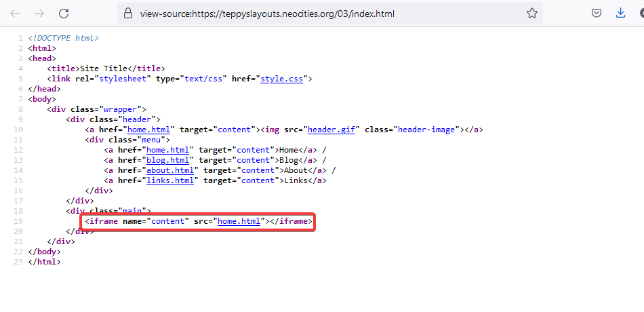
Task: Click the Site Title text
Action: click(x=104, y=69)
